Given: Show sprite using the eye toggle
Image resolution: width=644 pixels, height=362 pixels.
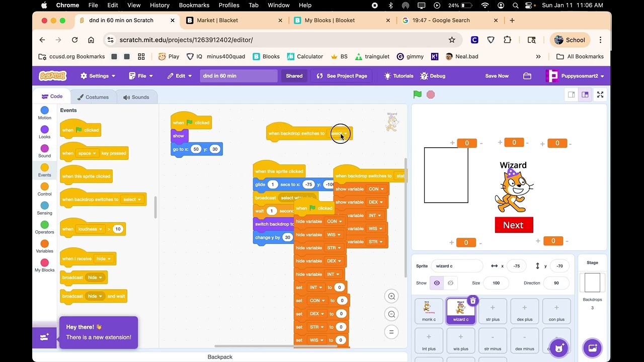Looking at the screenshot, I should click(x=437, y=283).
